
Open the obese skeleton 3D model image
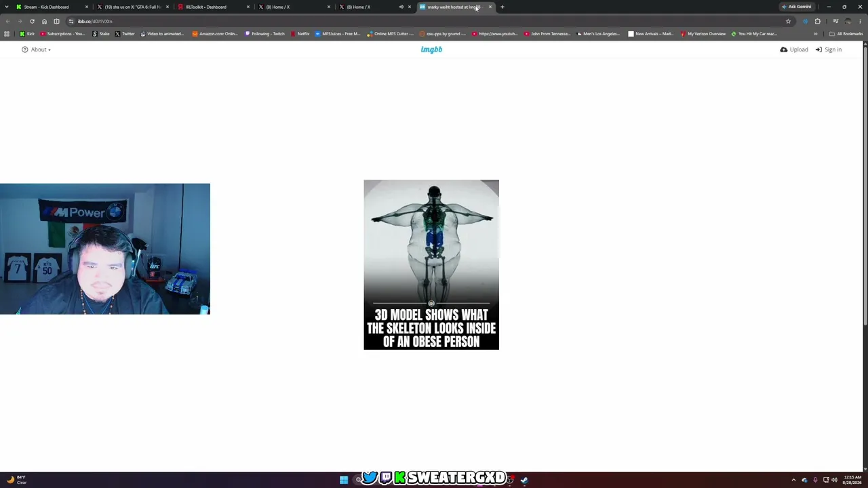click(431, 265)
